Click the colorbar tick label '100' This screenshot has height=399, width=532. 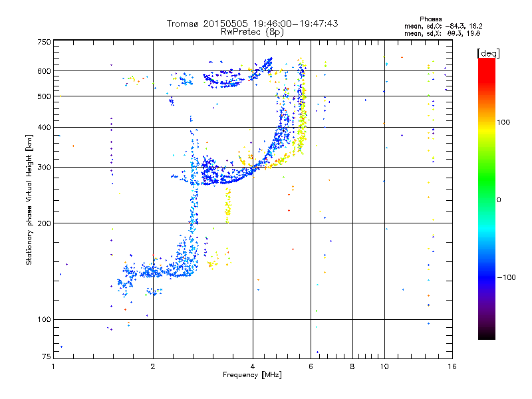tap(503, 122)
